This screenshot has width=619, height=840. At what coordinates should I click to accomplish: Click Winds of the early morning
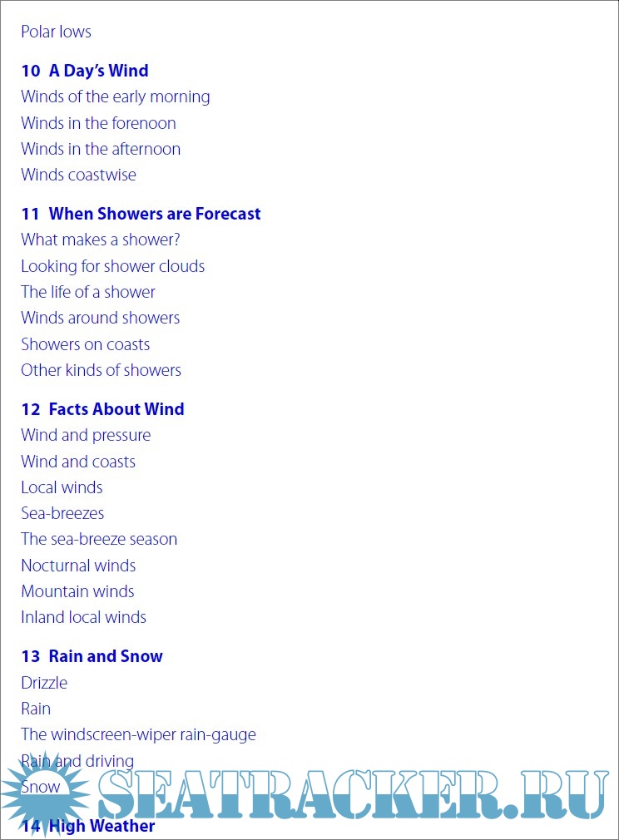(115, 96)
